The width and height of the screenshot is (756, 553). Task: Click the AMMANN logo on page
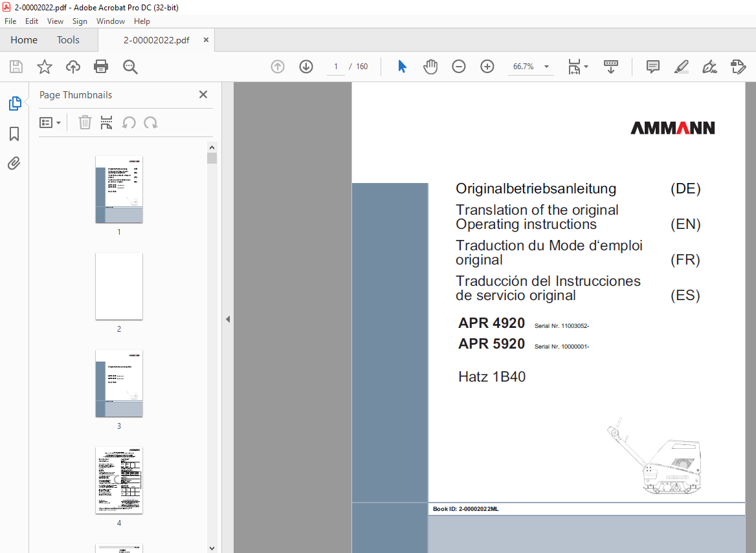point(673,127)
